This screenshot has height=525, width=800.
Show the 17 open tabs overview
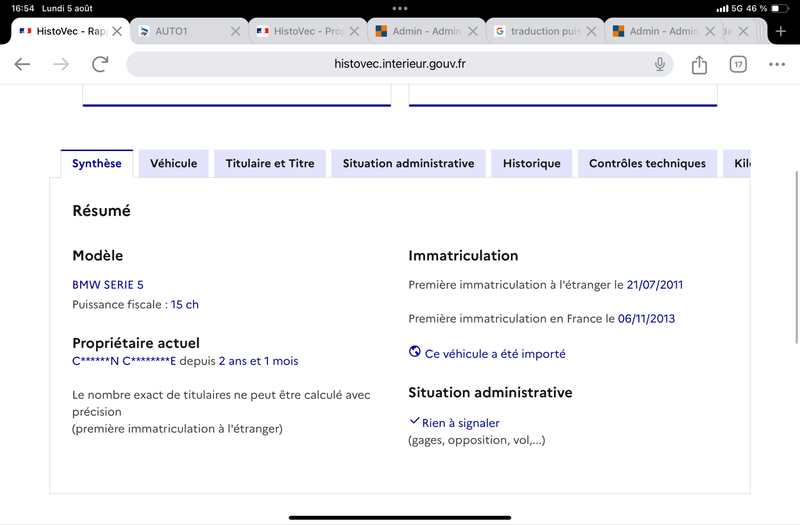coord(738,64)
